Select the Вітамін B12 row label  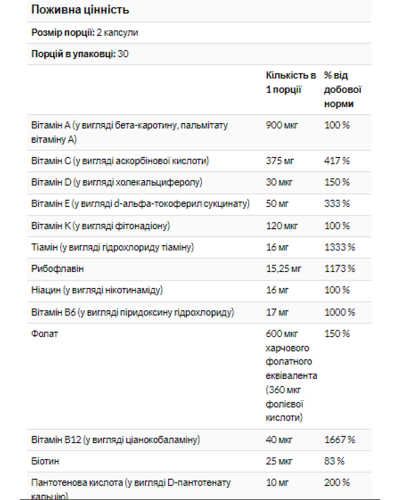[116, 440]
